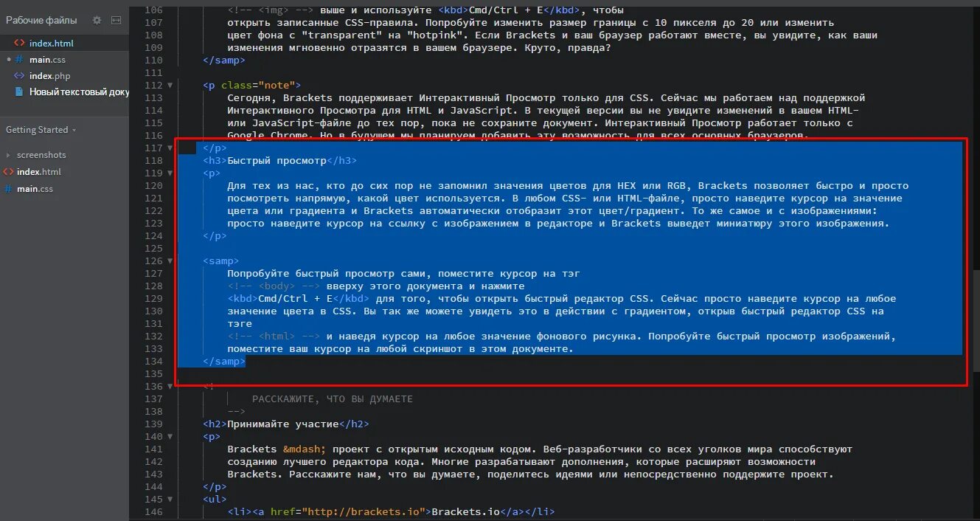The width and height of the screenshot is (980, 521).
Task: Click the <ul> tag on line 145
Action: (x=215, y=500)
